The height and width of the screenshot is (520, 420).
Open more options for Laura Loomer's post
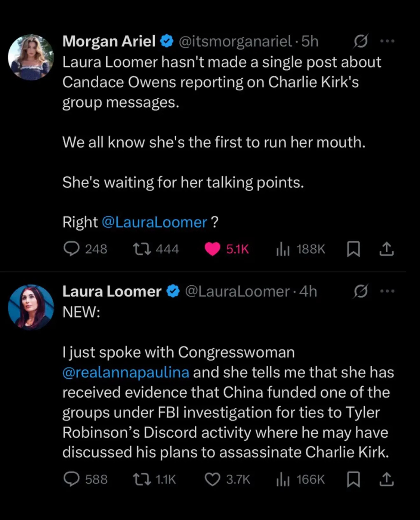coord(387,291)
